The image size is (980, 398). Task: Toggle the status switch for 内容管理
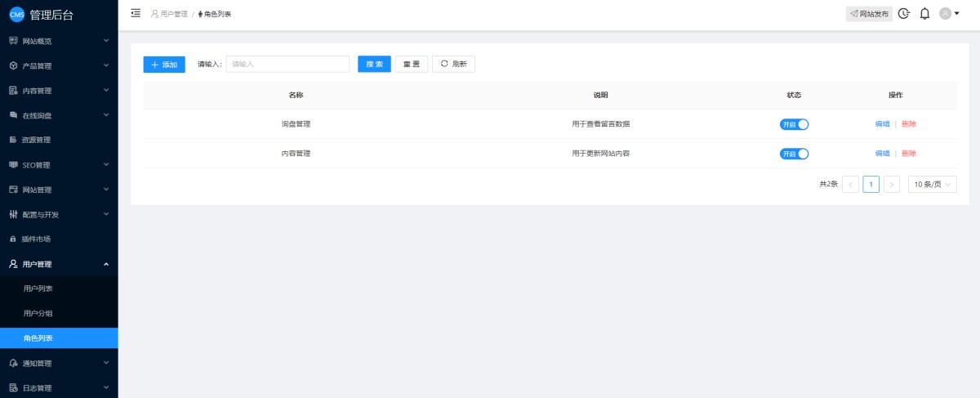click(794, 154)
